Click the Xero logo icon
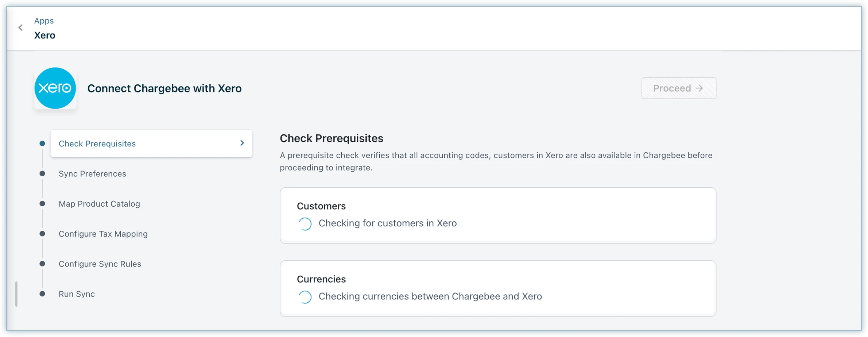 click(x=55, y=88)
